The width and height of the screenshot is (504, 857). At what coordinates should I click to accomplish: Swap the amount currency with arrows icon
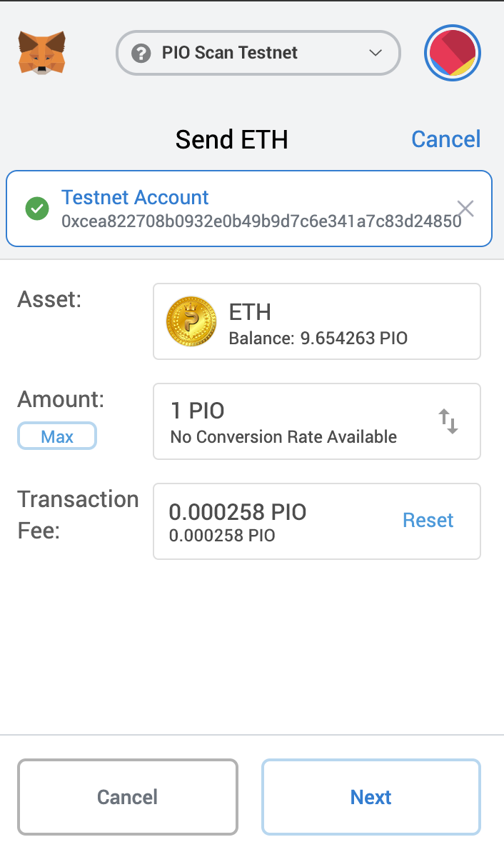[448, 421]
